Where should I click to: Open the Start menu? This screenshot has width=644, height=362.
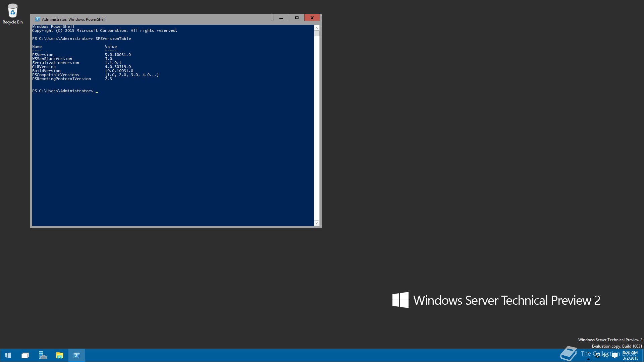click(x=8, y=355)
